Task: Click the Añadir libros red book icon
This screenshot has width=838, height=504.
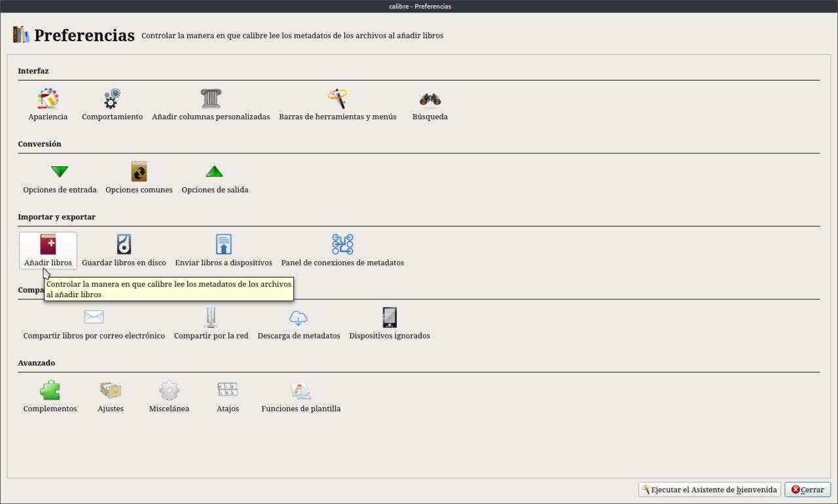Action: 48,244
